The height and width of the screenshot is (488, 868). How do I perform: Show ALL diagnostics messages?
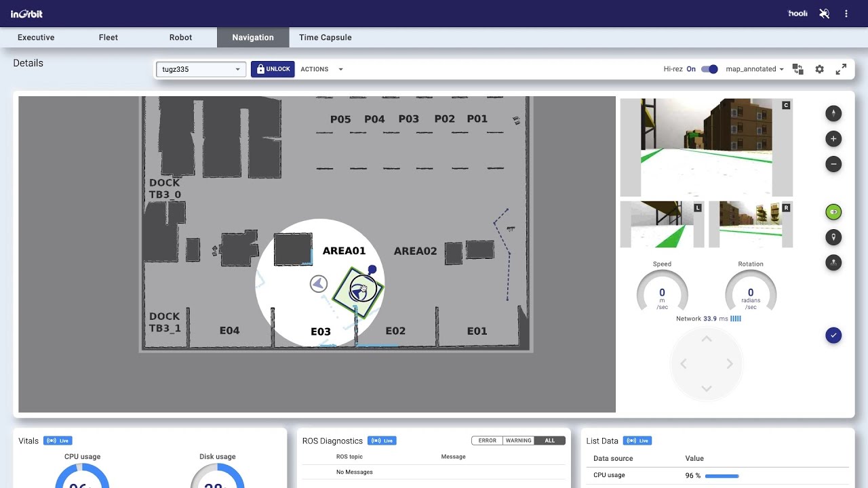pyautogui.click(x=549, y=441)
